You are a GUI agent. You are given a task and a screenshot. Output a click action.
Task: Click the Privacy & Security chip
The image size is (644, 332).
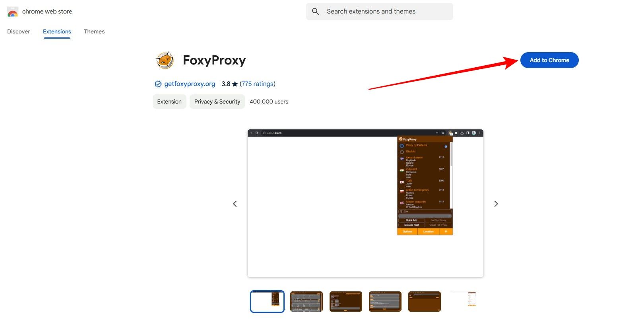tap(217, 102)
